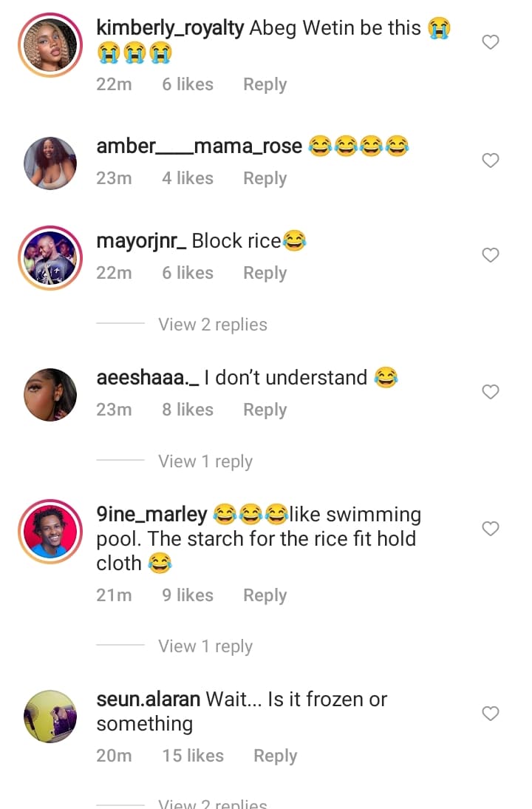Screen dimensions: 532x809
Task: View who liked seun.alaran's comment (15 likes)
Action: 193,756
